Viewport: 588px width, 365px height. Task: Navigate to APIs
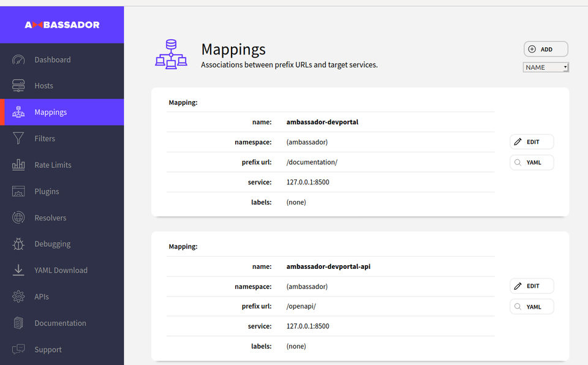tap(62, 296)
